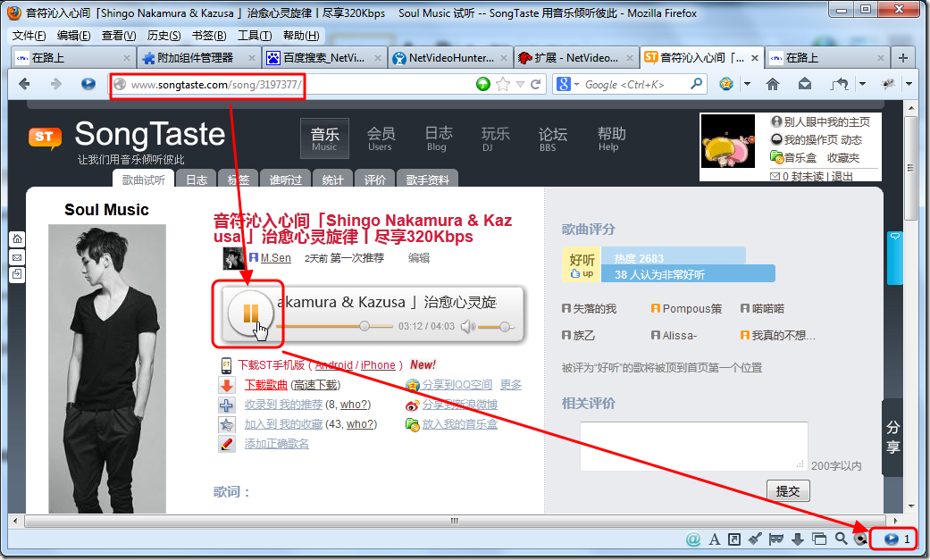Open the 历史(S) menu
This screenshot has width=930, height=560.
[163, 36]
